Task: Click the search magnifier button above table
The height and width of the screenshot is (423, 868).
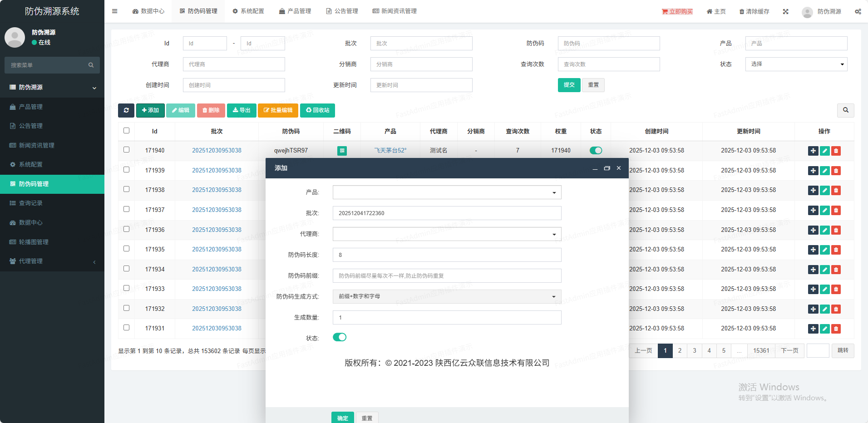Action: point(845,110)
